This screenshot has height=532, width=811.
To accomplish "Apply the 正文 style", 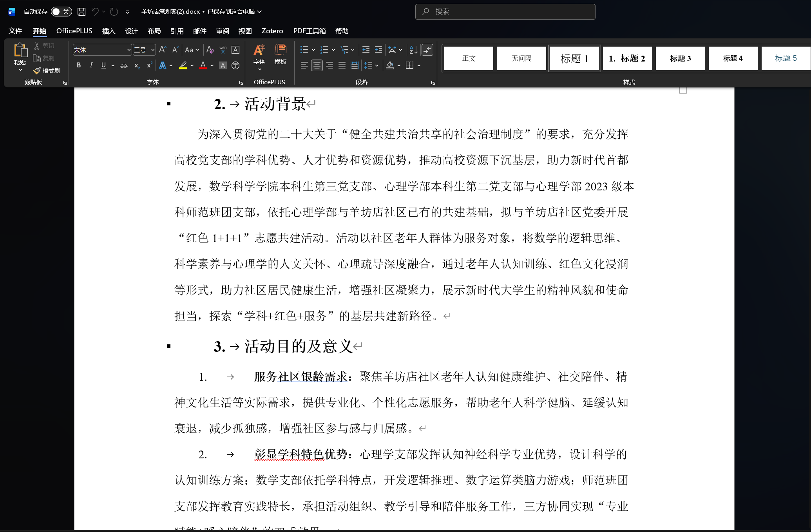I will click(x=469, y=58).
